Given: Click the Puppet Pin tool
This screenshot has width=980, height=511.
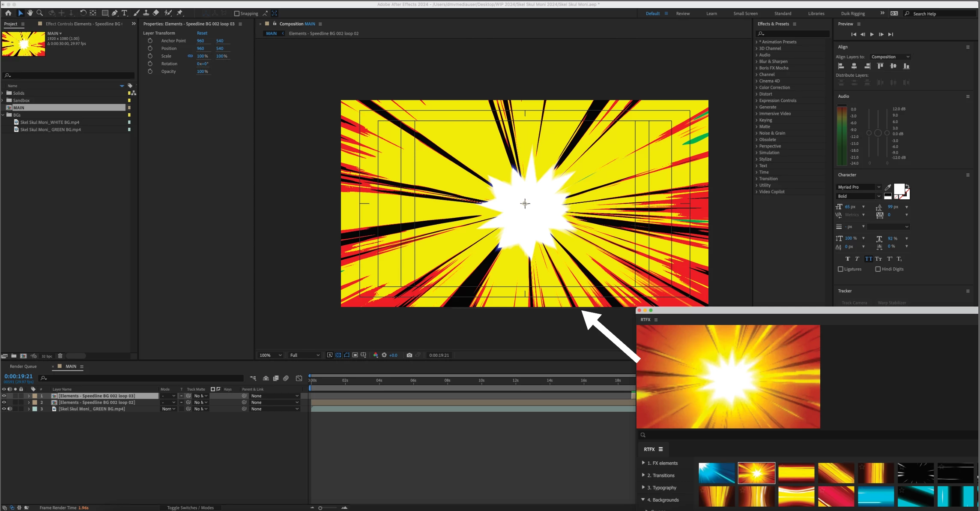Looking at the screenshot, I should (x=180, y=13).
